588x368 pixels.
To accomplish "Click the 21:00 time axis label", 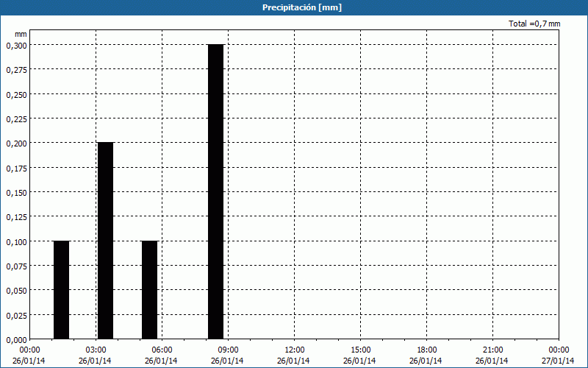I will pyautogui.click(x=492, y=350).
